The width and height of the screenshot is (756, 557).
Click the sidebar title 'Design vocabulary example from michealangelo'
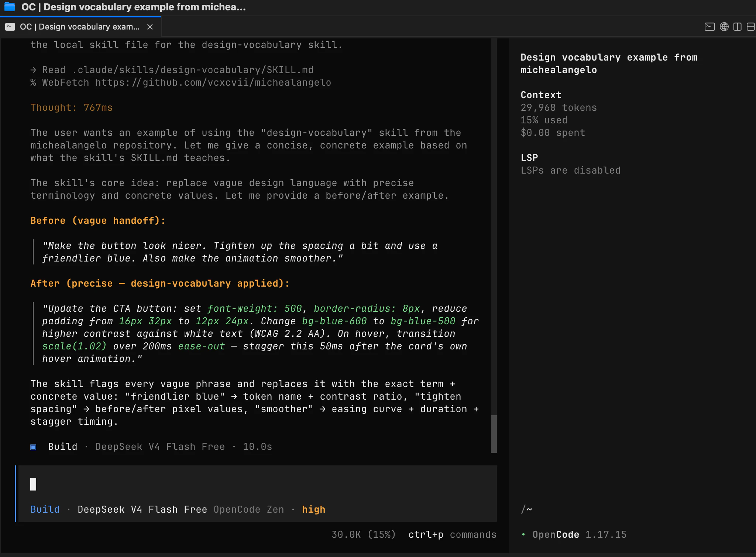609,64
